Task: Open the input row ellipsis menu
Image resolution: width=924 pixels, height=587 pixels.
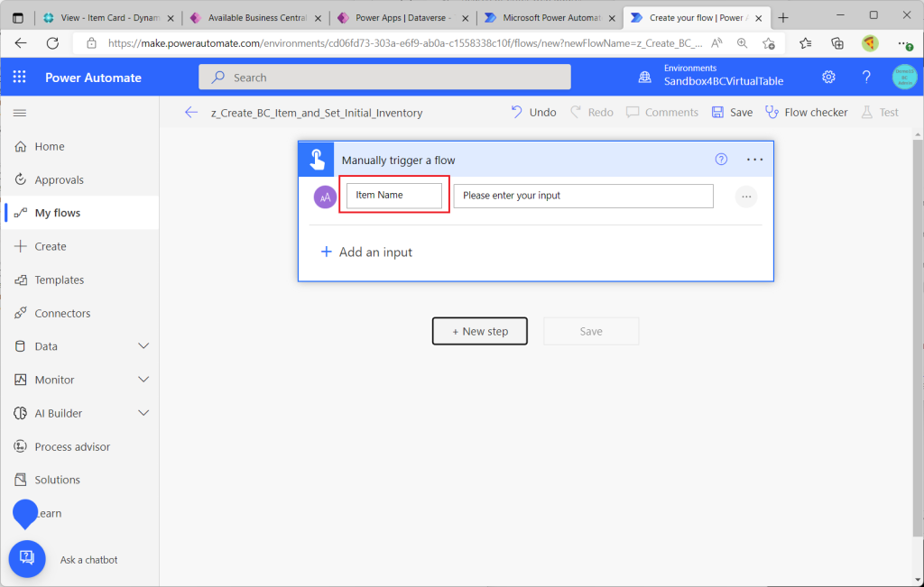Action: pyautogui.click(x=746, y=197)
